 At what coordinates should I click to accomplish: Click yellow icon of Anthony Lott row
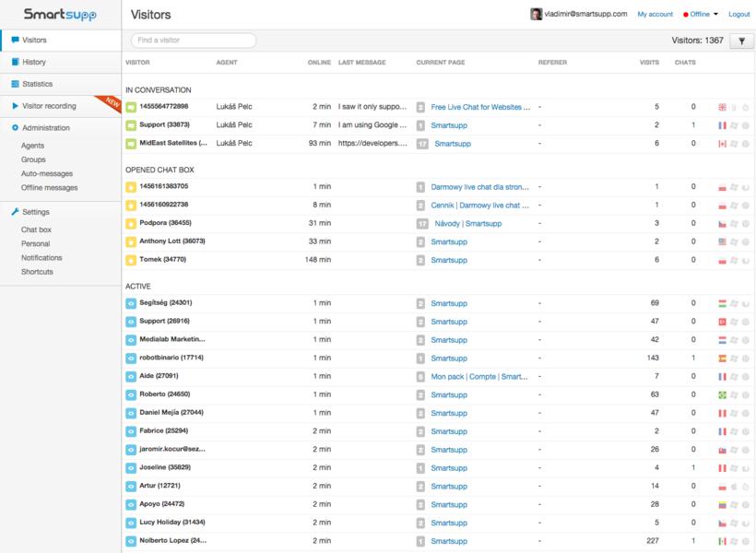(x=131, y=242)
